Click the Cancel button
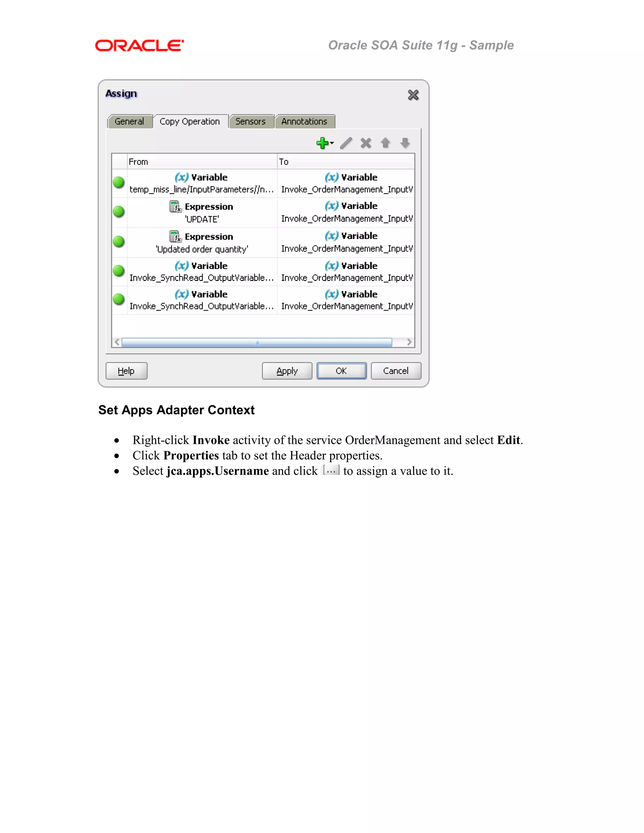This screenshot has width=644, height=833. click(396, 371)
